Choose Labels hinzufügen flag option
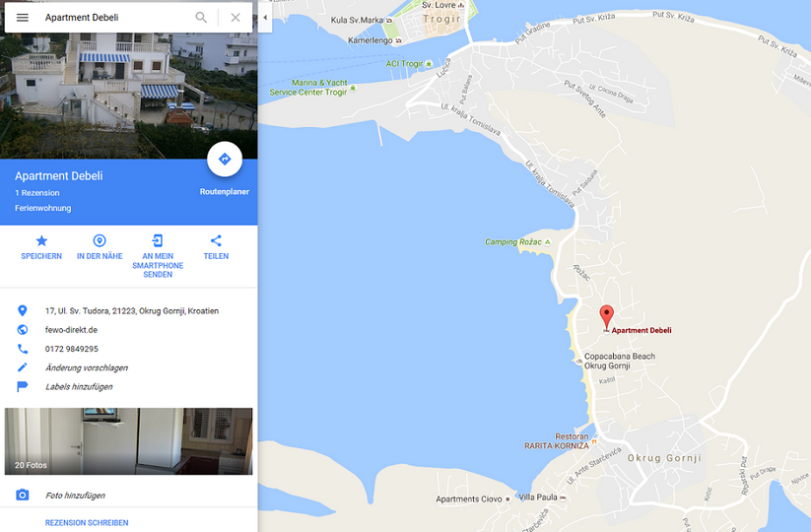 point(79,387)
